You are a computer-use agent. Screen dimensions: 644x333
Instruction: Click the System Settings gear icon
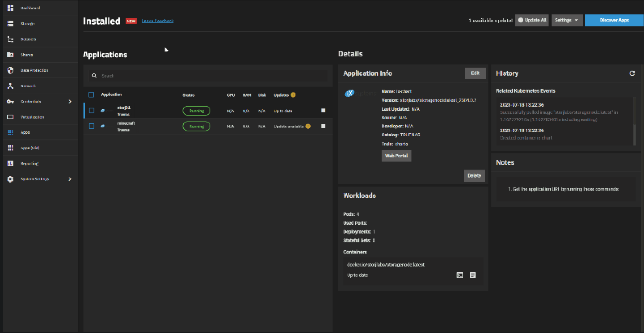point(11,179)
